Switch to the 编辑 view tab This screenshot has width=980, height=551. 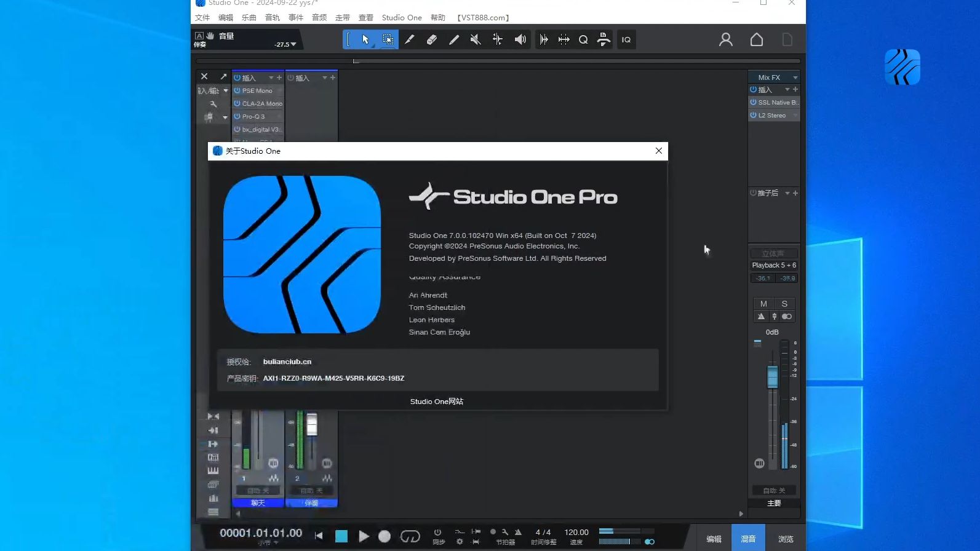[x=714, y=539]
